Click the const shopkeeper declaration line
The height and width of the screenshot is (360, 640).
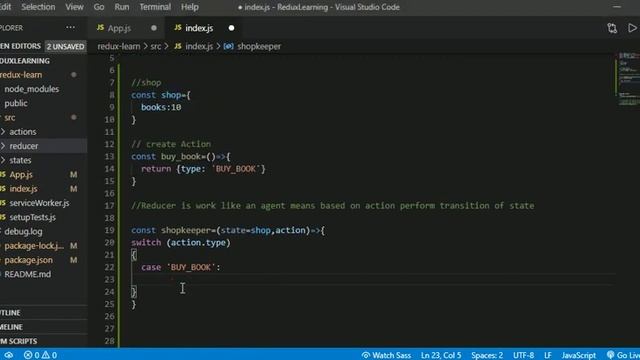228,230
